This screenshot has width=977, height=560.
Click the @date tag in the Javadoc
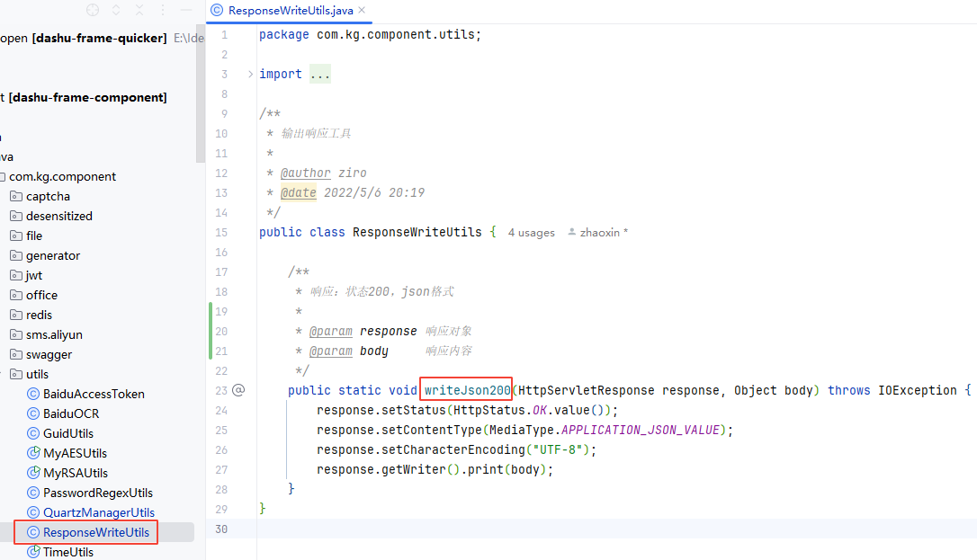(299, 193)
